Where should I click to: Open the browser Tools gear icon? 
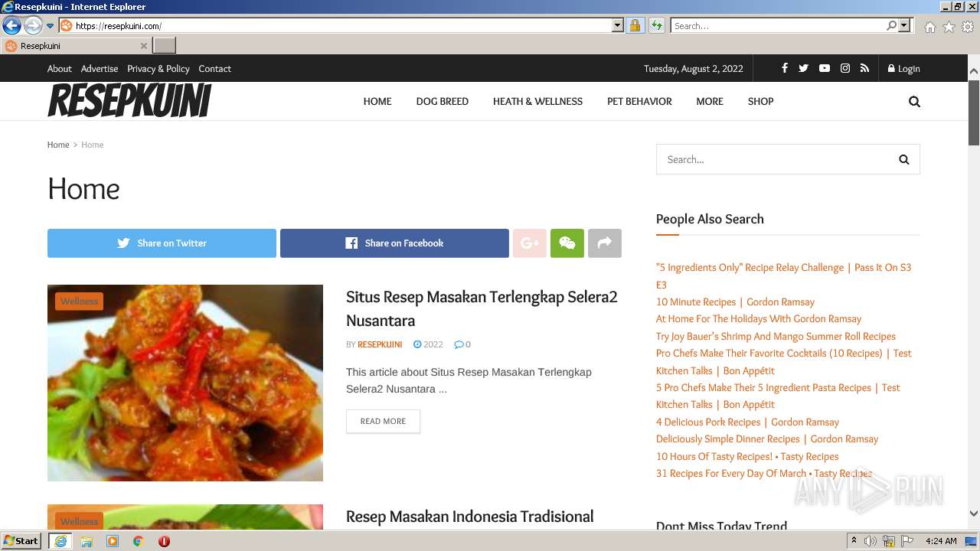pyautogui.click(x=968, y=27)
